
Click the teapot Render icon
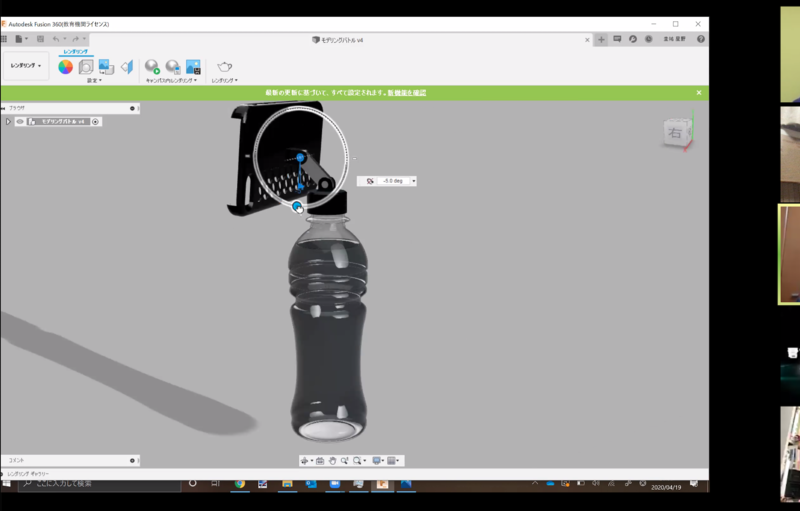pyautogui.click(x=224, y=67)
